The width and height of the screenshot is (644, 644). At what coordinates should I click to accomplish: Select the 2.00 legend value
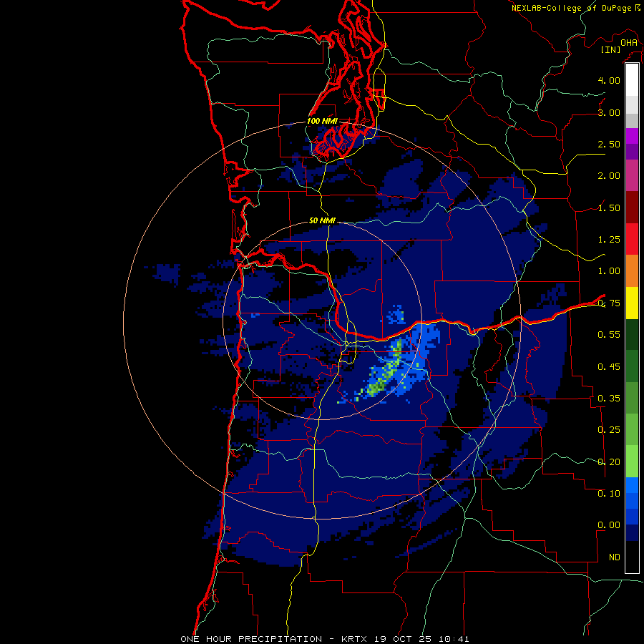click(609, 176)
